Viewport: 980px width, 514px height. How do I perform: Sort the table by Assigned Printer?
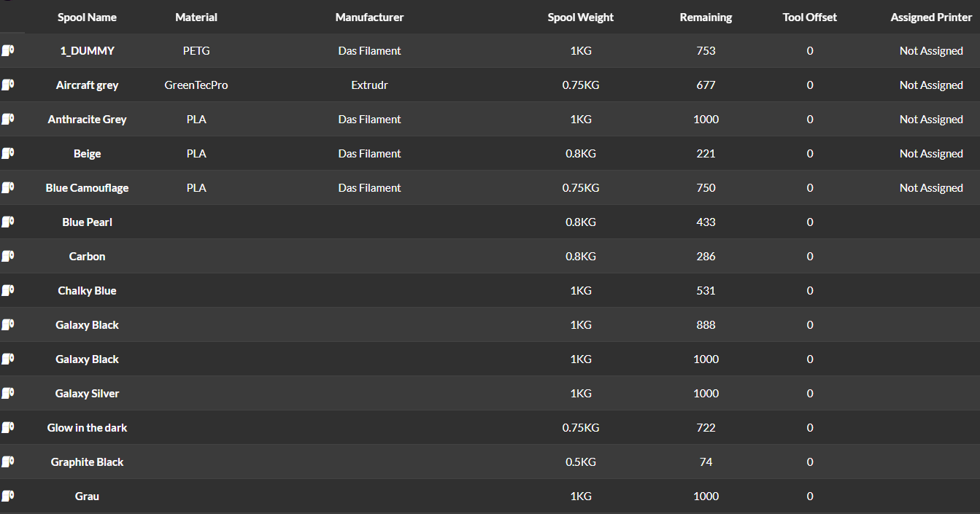[x=931, y=17]
